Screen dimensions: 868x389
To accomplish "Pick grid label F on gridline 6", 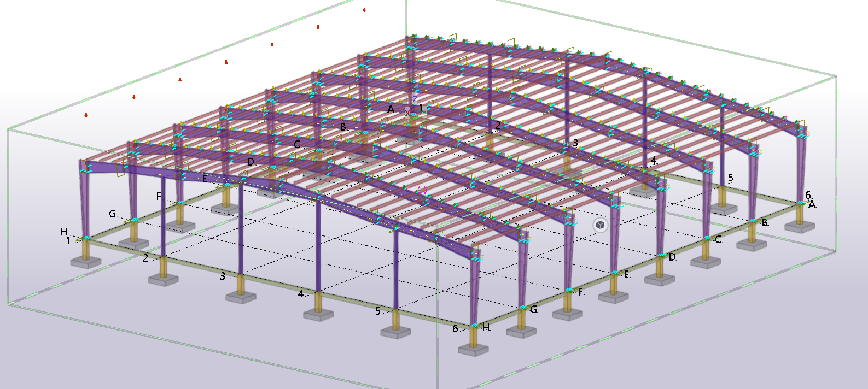I will coord(581,292).
